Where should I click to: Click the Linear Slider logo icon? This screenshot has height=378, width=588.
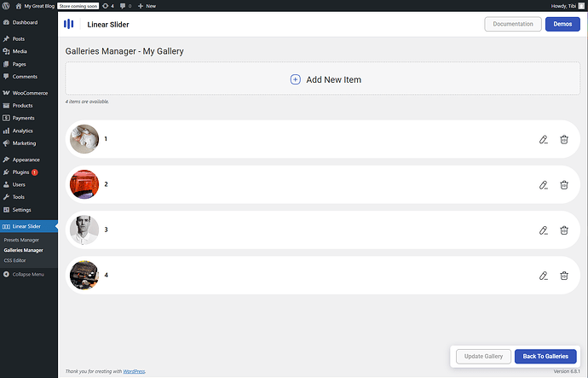[x=69, y=24]
